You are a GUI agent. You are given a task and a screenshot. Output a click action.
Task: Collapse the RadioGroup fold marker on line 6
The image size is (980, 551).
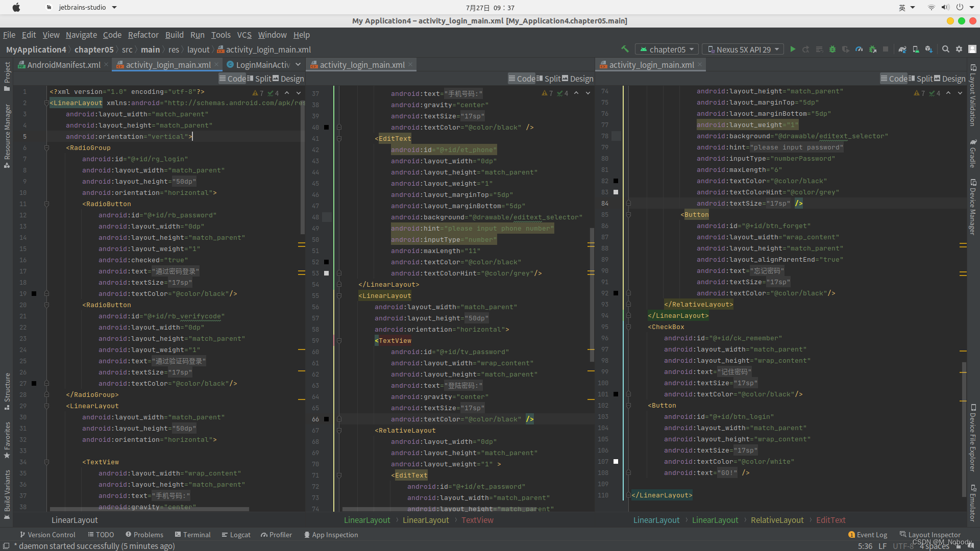point(46,148)
